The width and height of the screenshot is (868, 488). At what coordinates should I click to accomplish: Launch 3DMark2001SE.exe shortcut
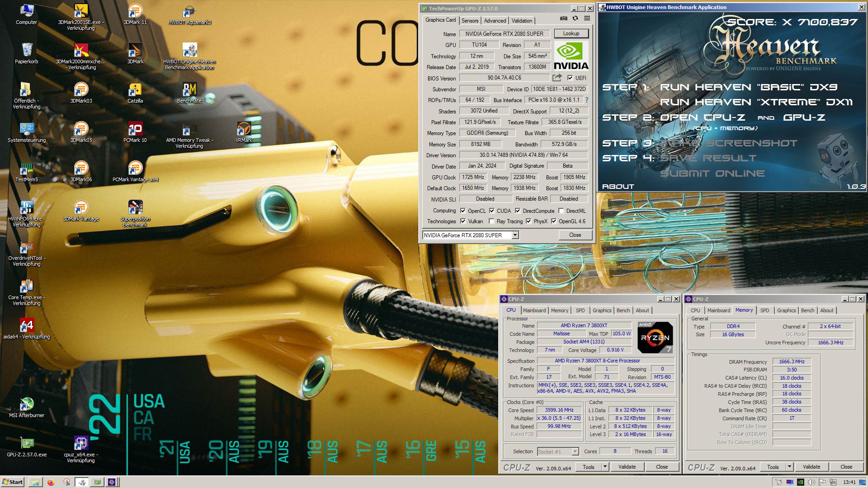click(81, 17)
